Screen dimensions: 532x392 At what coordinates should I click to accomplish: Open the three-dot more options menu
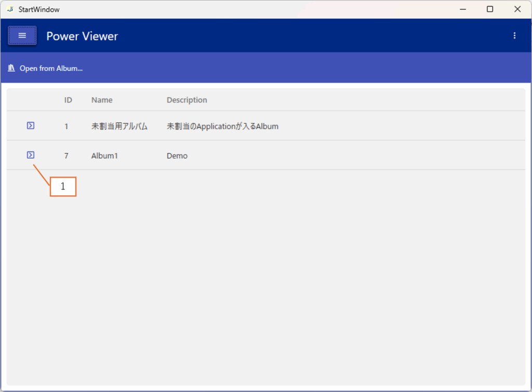pos(514,36)
